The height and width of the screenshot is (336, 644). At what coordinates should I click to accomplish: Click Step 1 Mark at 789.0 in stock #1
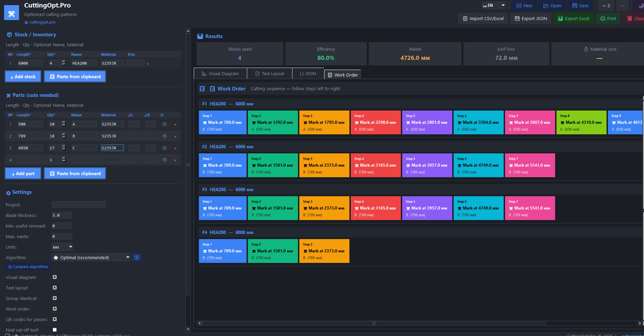click(223, 123)
